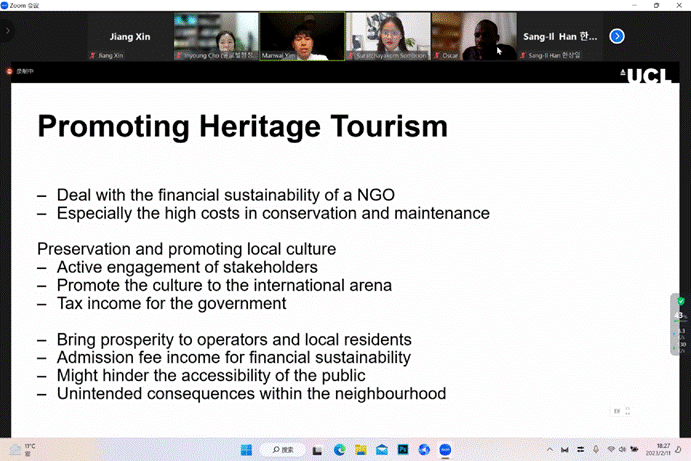The image size is (691, 461).
Task: Open File Explorer from the taskbar
Action: (361, 450)
